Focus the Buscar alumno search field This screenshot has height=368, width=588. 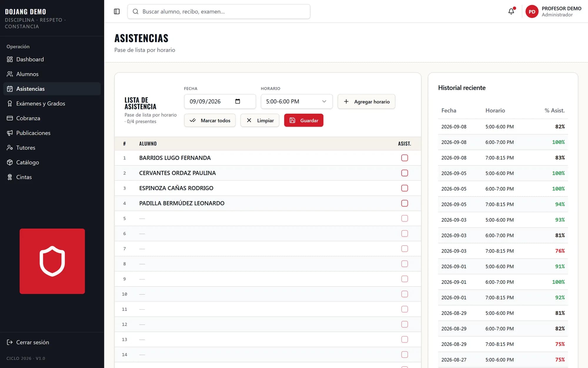(x=219, y=11)
